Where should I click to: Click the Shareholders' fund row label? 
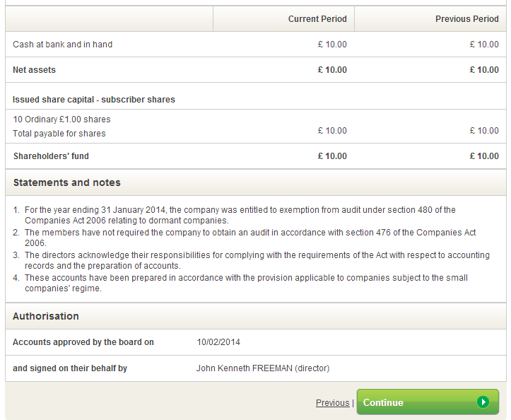[x=51, y=156]
